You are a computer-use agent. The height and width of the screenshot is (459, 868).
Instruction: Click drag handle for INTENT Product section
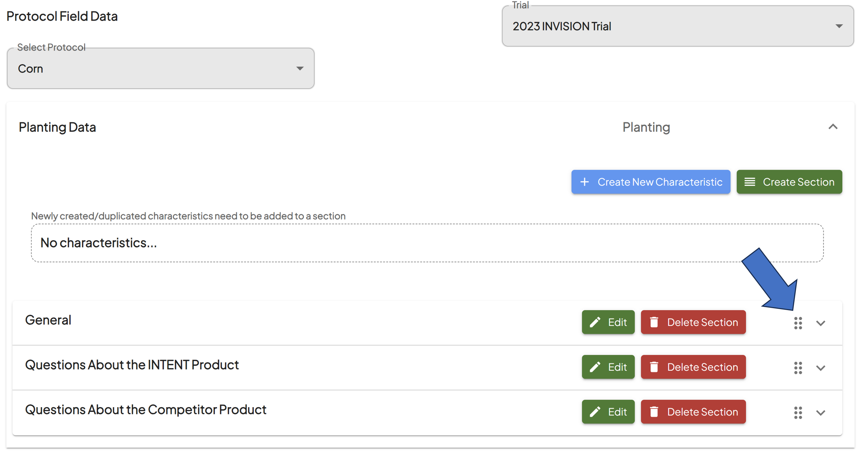tap(798, 368)
